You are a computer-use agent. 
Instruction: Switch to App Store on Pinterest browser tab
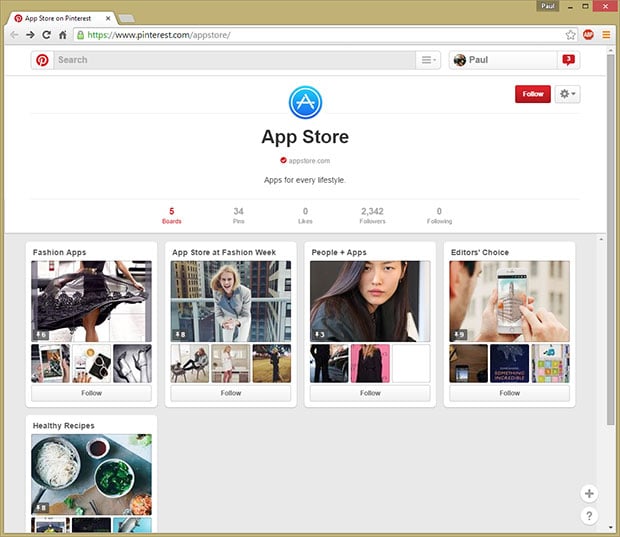(61, 18)
